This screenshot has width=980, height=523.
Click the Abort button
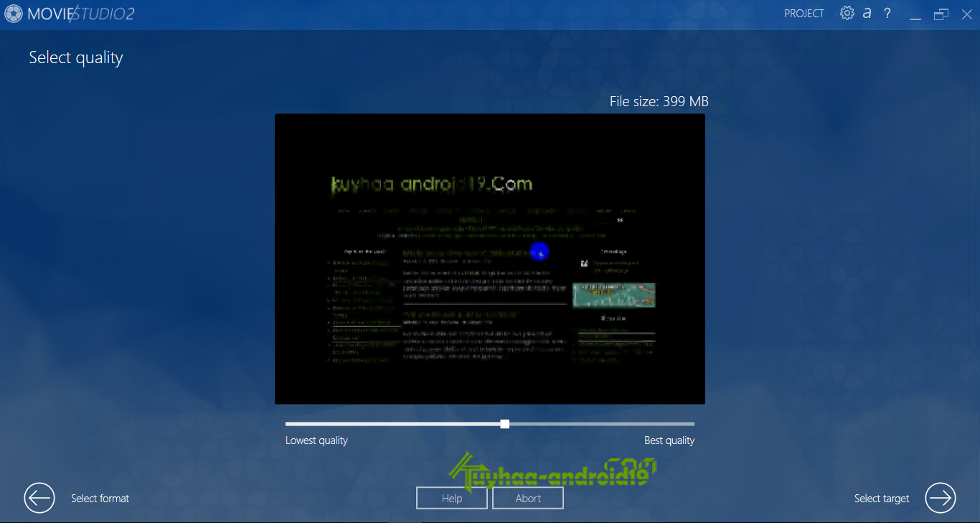[x=528, y=498]
